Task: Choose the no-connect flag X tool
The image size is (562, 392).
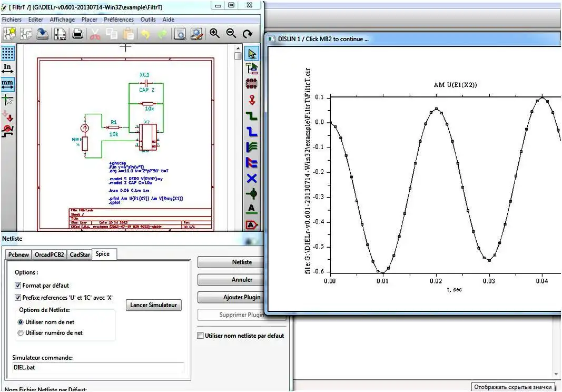Action: pyautogui.click(x=252, y=178)
